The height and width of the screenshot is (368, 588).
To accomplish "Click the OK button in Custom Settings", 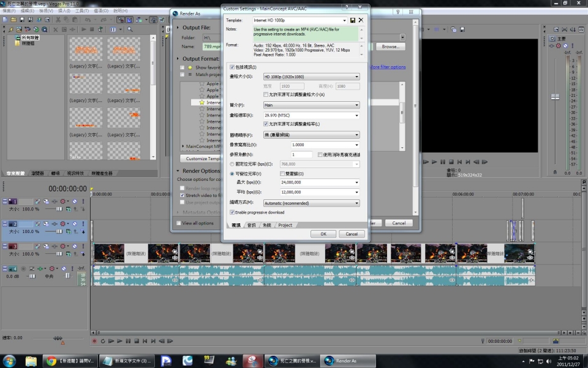I will click(323, 234).
